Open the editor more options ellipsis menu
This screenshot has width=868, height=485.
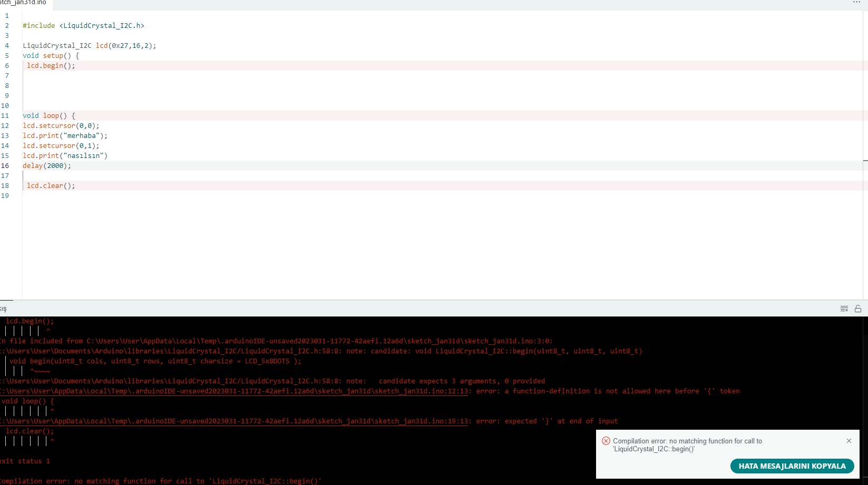(856, 3)
